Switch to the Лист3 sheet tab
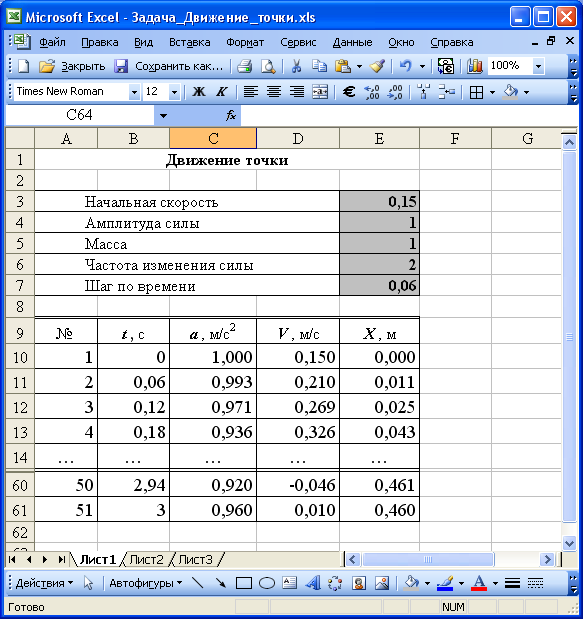Screen dimensions: 583x619 (x=195, y=560)
